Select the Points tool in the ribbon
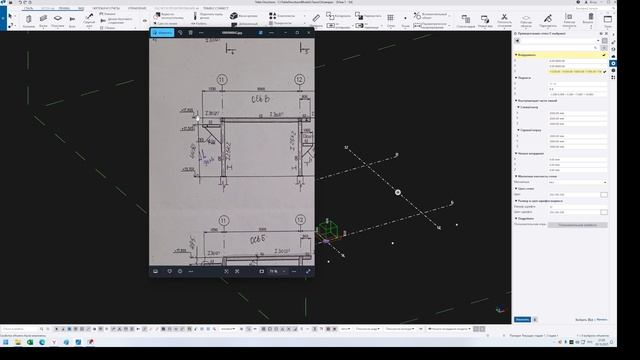This screenshot has height=360, width=640. point(405,20)
